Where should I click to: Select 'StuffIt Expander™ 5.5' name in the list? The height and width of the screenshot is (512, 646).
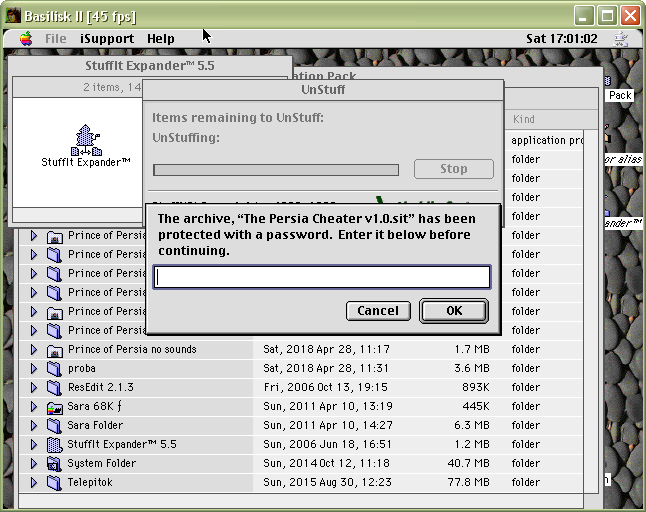[122, 444]
